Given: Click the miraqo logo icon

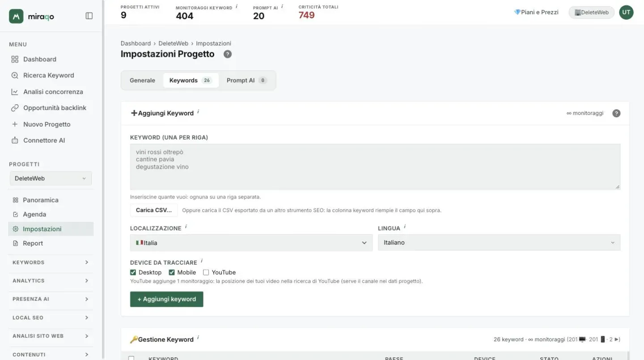Looking at the screenshot, I should point(16,16).
